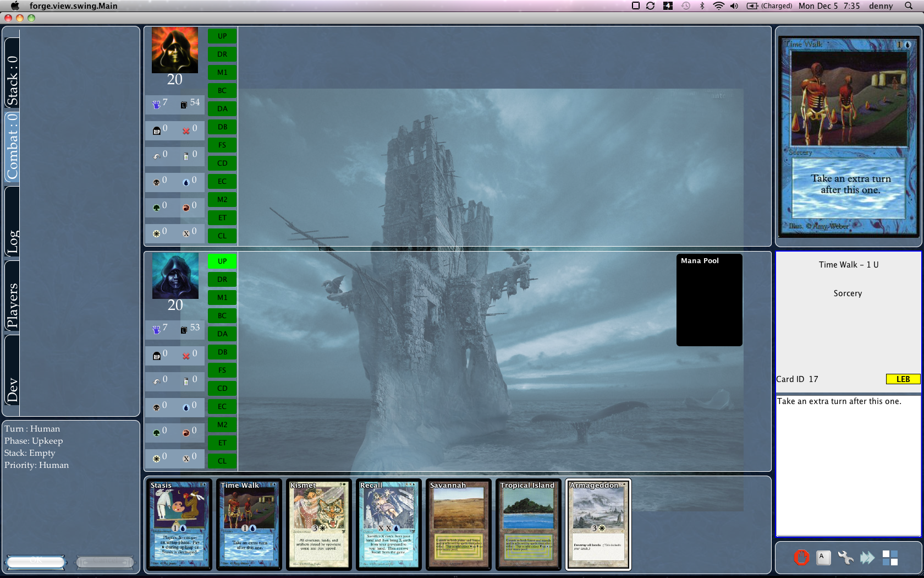Click the checkered squares layout icon
Image resolution: width=924 pixels, height=578 pixels.
pos(890,558)
